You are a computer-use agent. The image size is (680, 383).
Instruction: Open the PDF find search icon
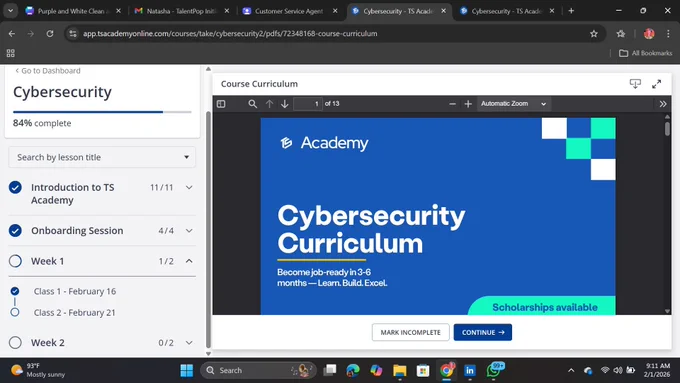click(x=252, y=104)
